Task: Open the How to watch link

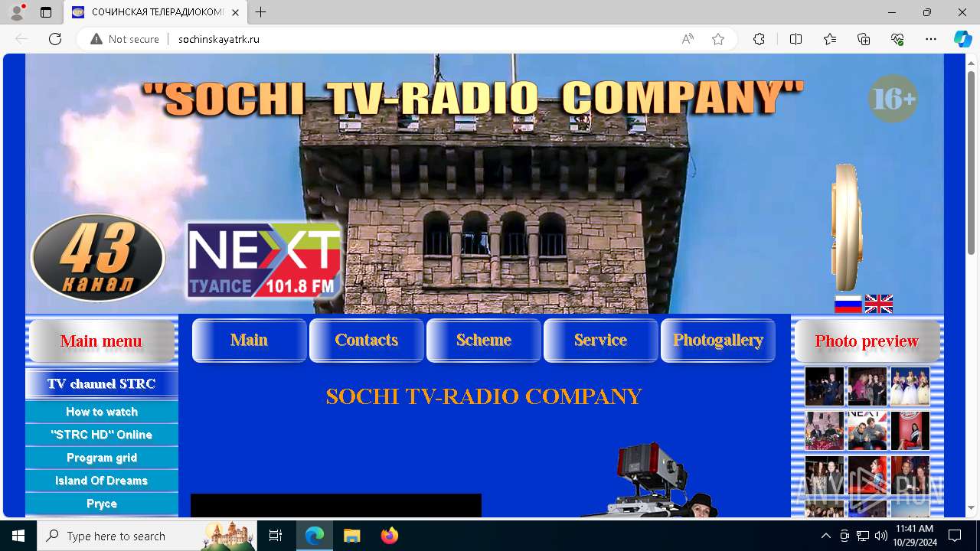Action: [x=102, y=412]
